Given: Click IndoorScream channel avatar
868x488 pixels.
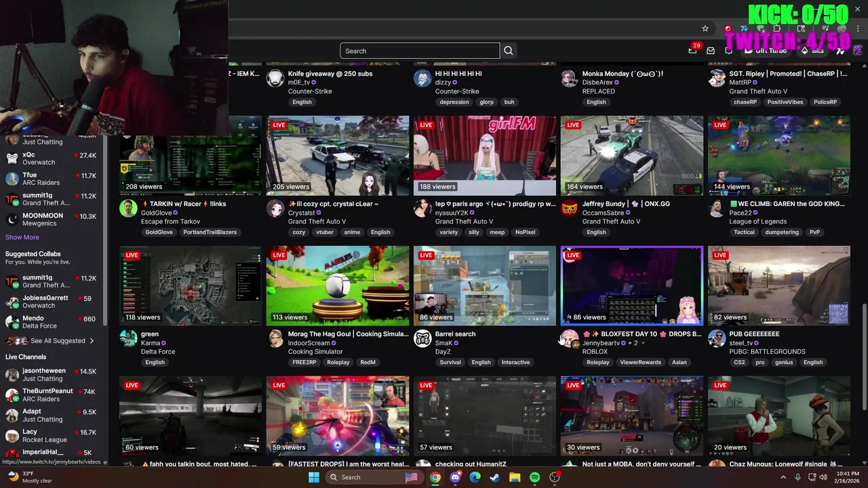Looking at the screenshot, I should click(275, 338).
